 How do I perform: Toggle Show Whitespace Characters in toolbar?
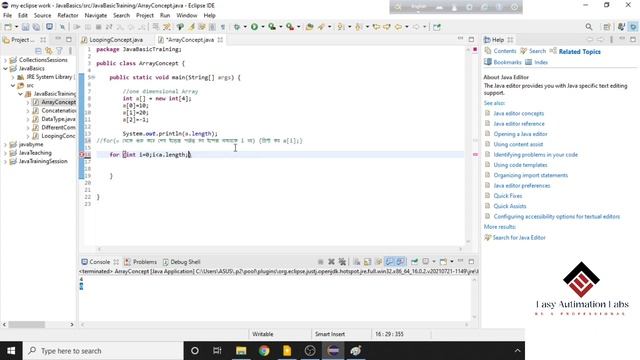(x=223, y=27)
